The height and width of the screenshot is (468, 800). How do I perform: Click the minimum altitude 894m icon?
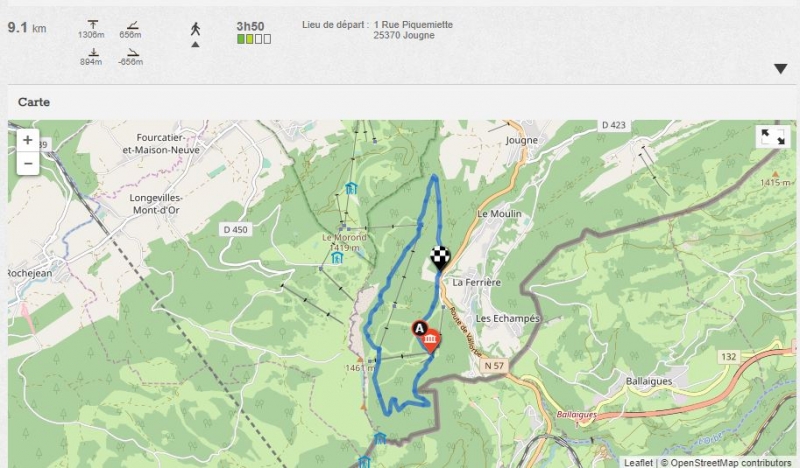tap(93, 52)
